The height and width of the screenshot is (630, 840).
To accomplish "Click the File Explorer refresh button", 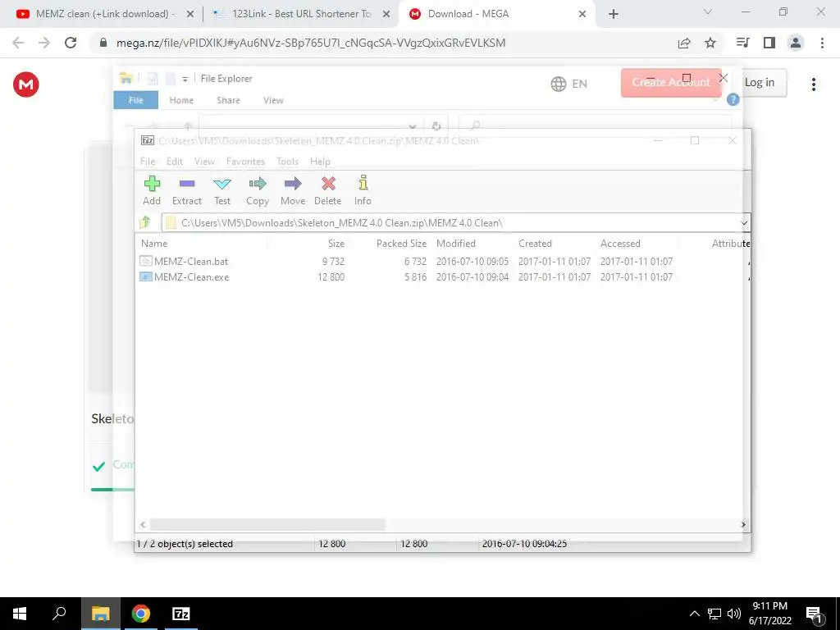I will click(436, 126).
